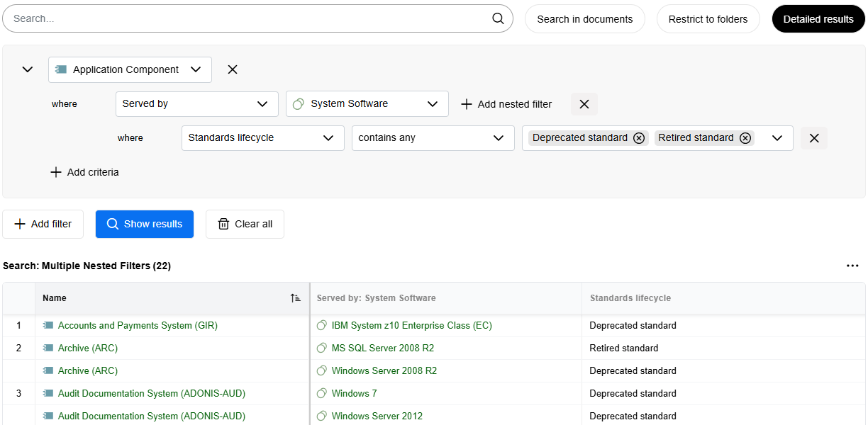The height and width of the screenshot is (425, 868).
Task: Click the search magnifier icon
Action: point(498,18)
